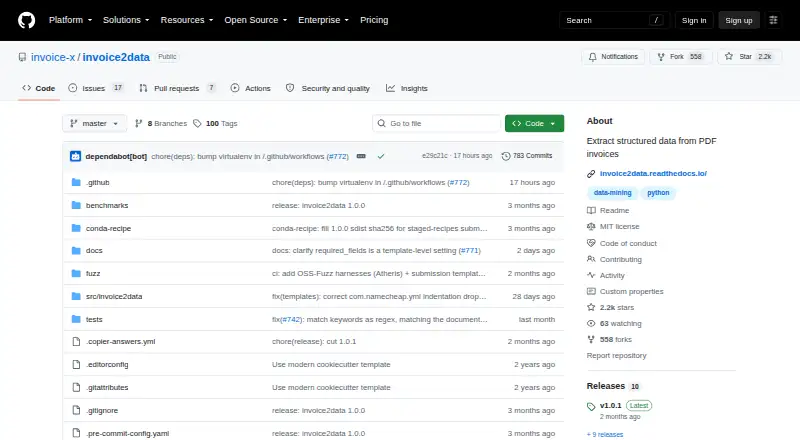Open the Actions tab

tap(251, 88)
